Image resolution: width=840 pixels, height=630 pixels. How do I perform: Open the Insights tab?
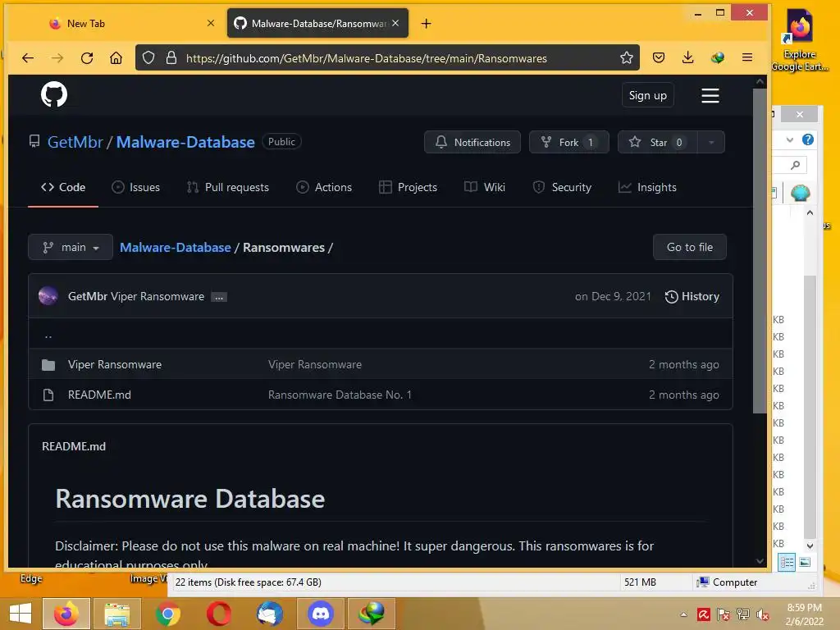647,187
